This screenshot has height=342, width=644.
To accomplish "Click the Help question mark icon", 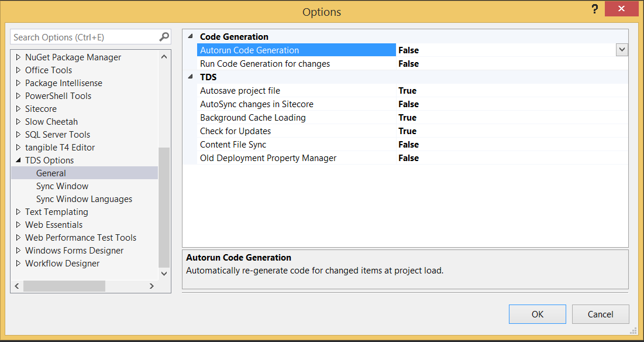I will (595, 9).
